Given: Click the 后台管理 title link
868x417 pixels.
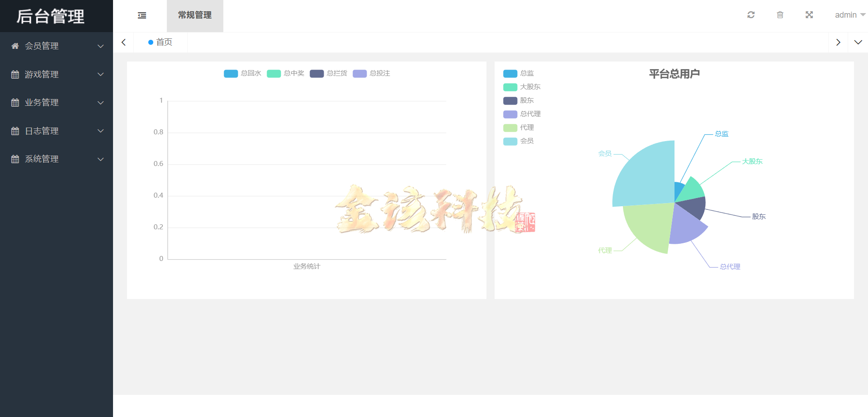Looking at the screenshot, I should (x=50, y=16).
